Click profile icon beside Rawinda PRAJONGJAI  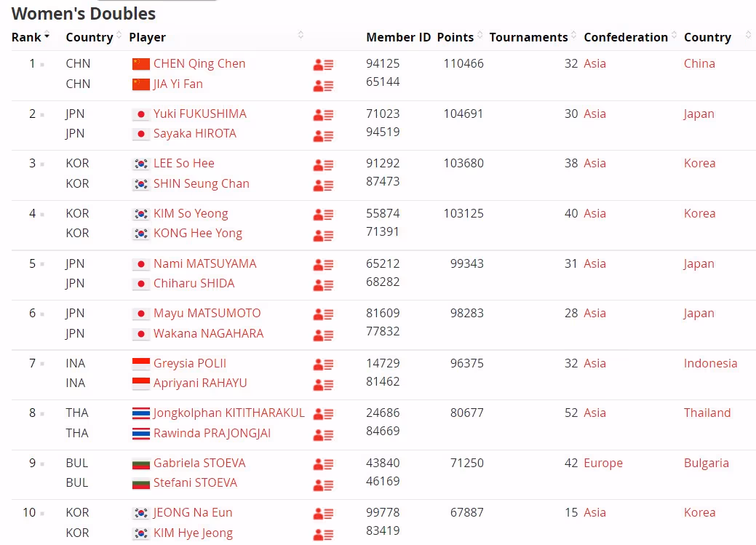click(323, 434)
